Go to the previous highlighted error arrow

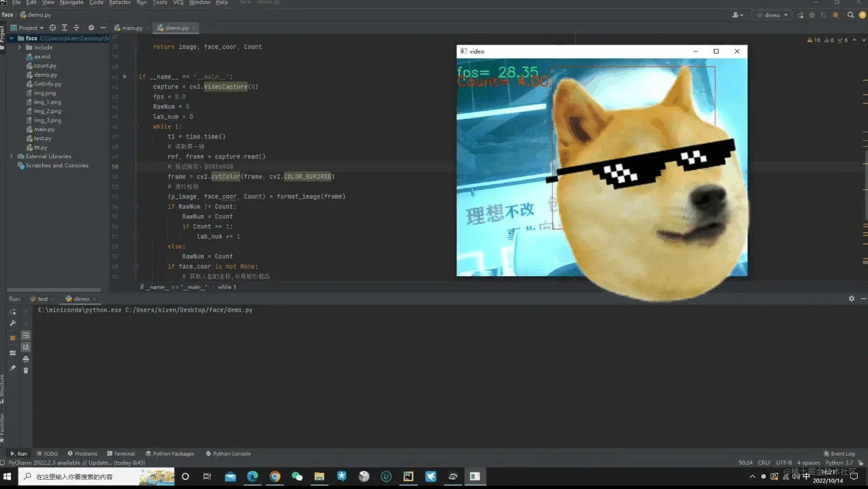click(855, 40)
